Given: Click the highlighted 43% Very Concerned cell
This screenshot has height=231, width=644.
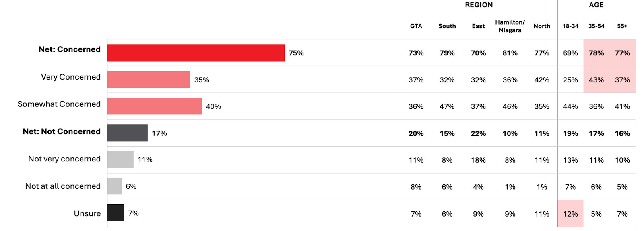Looking at the screenshot, I should pyautogui.click(x=596, y=80).
